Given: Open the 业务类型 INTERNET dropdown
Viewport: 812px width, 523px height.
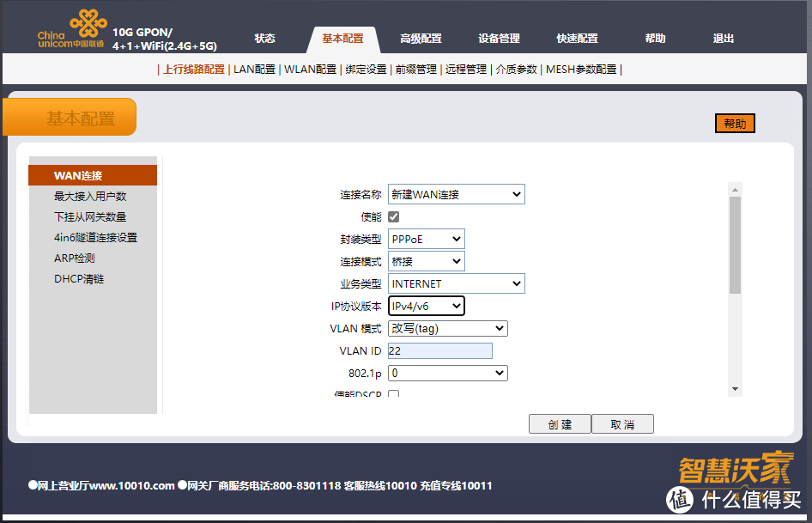Looking at the screenshot, I should 456,284.
